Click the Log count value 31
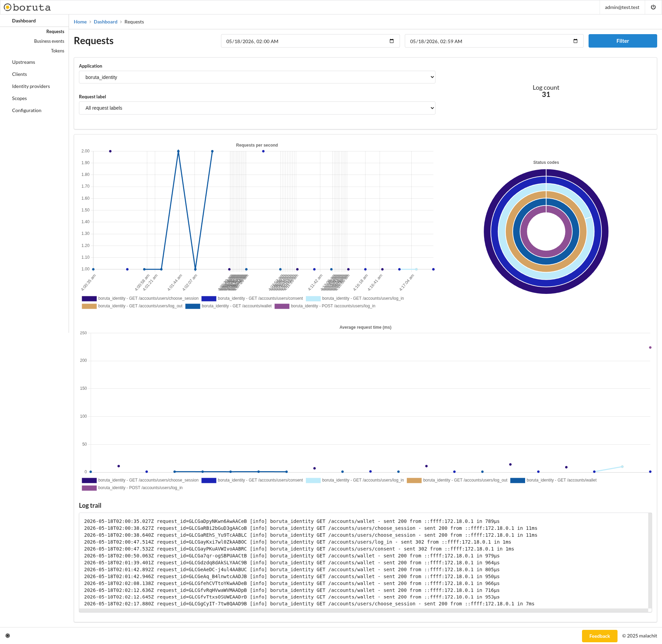This screenshot has height=644, width=662. (x=546, y=95)
